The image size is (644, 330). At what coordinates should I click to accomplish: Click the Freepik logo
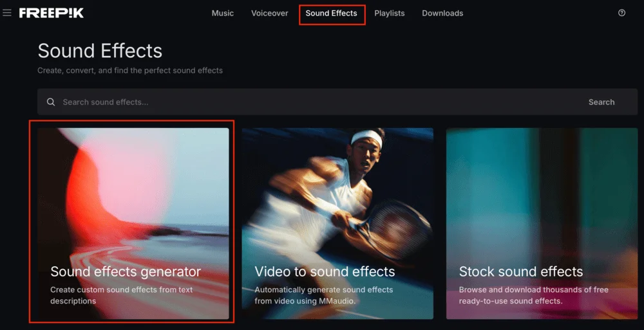click(x=52, y=13)
